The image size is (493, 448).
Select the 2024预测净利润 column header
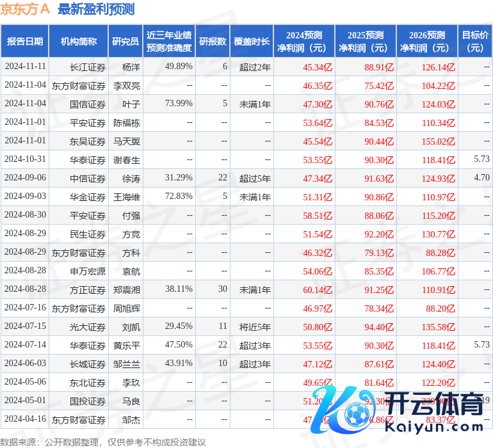[303, 42]
